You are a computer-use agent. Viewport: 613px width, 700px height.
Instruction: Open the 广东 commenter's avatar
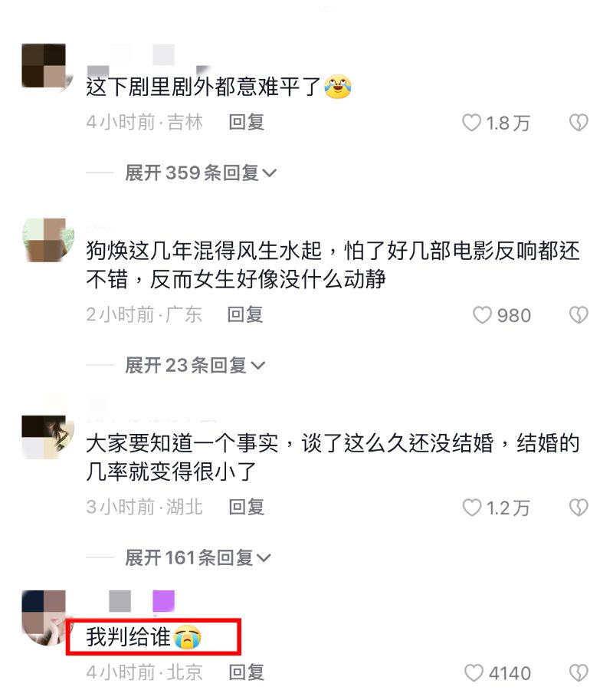[48, 240]
